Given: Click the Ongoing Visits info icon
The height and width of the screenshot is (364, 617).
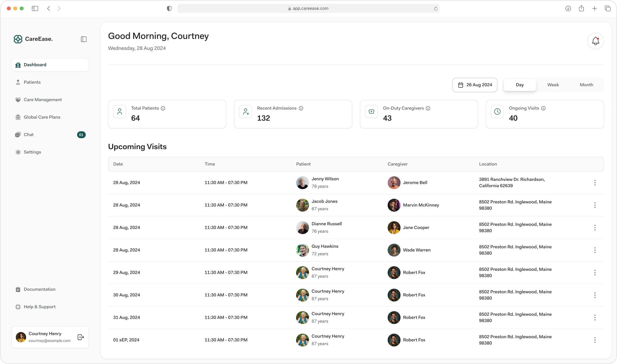Looking at the screenshot, I should [x=543, y=108].
